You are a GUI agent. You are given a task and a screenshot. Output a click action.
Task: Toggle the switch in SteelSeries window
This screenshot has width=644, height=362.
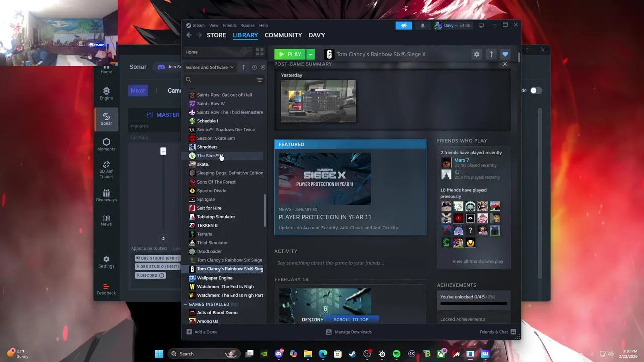tap(536, 90)
